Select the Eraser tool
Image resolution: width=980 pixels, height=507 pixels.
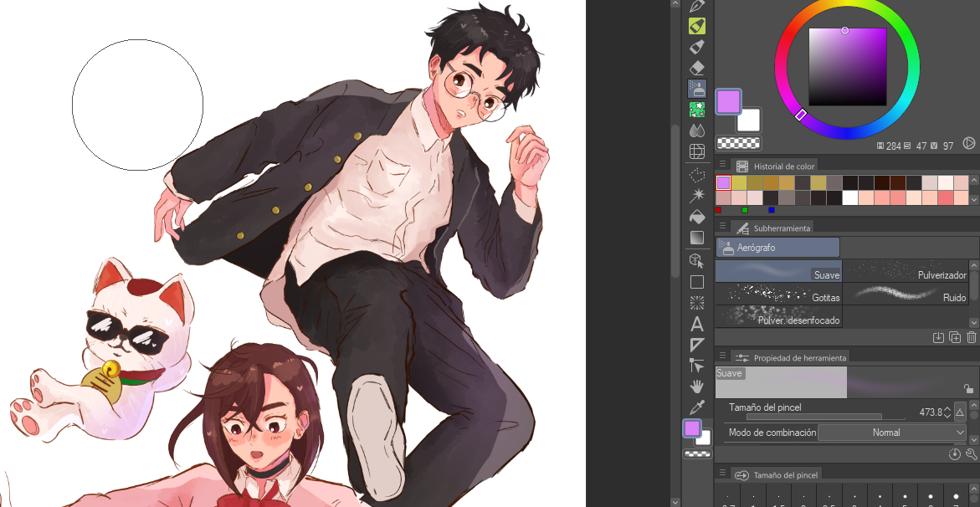point(697,68)
